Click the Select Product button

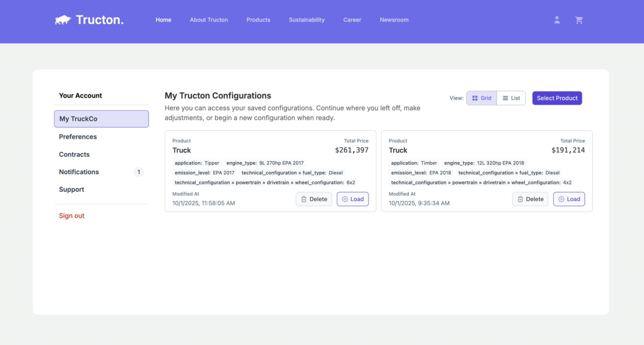tap(557, 98)
